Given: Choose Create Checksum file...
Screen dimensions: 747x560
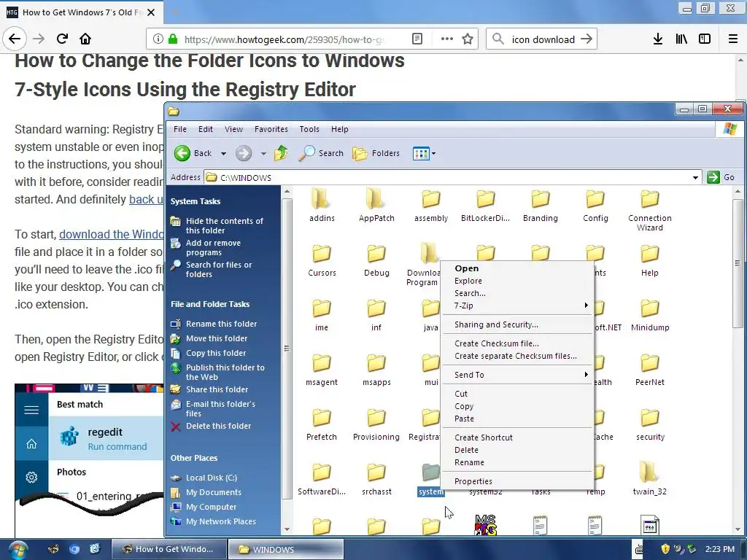Looking at the screenshot, I should (517, 344).
